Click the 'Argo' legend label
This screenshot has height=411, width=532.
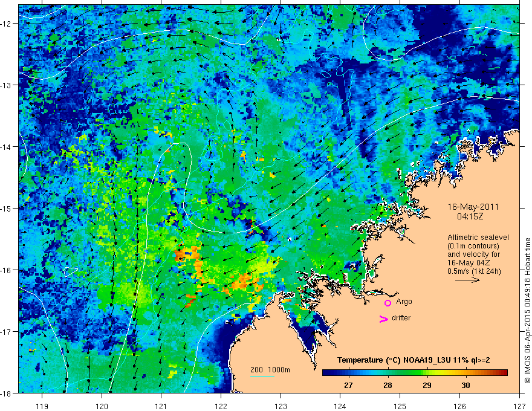pos(404,302)
